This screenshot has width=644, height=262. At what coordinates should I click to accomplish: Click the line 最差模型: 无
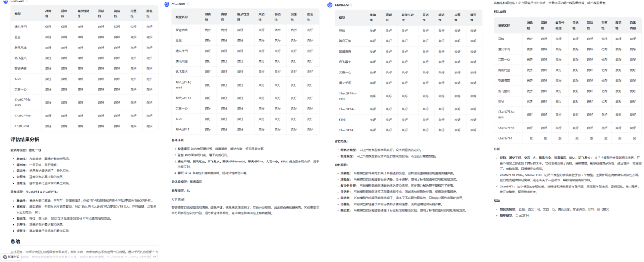(180, 190)
